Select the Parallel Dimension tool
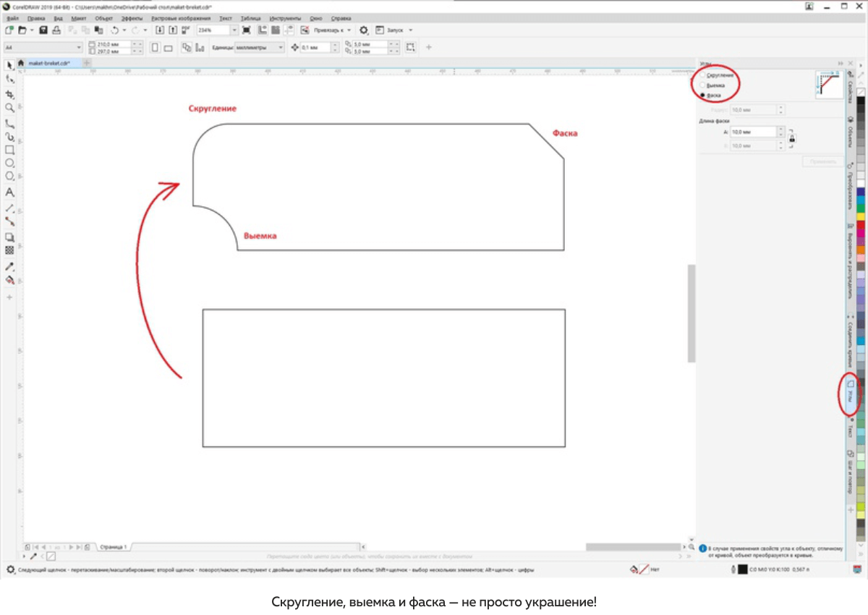 (9, 208)
